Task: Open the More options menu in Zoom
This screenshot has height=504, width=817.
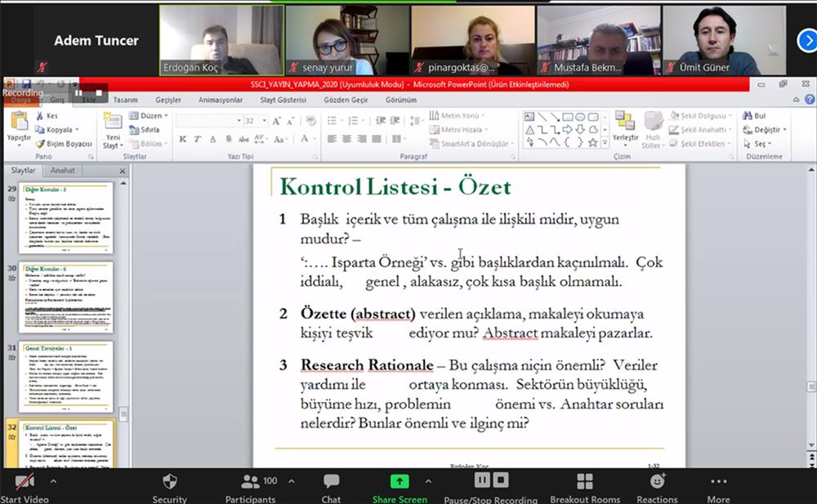Action: coord(718,488)
